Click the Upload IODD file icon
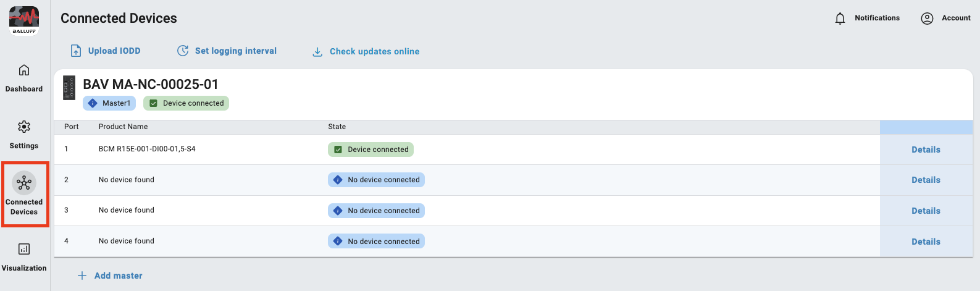This screenshot has width=980, height=291. click(76, 51)
